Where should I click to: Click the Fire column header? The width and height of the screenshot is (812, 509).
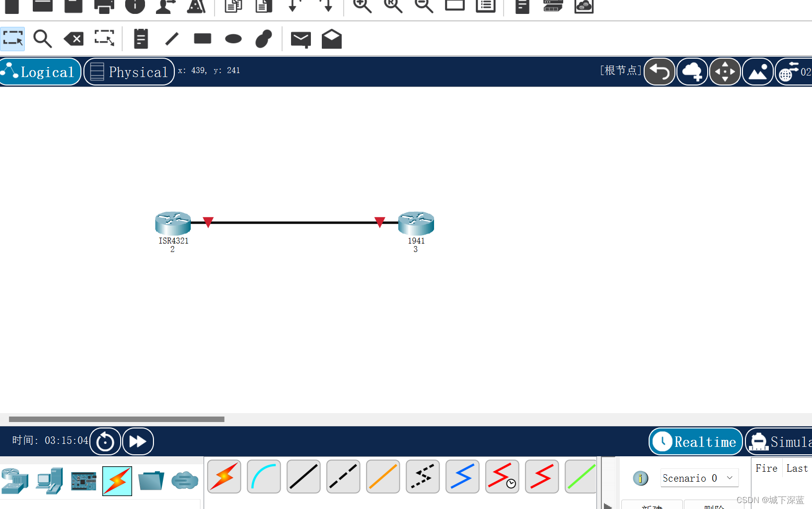click(x=766, y=468)
